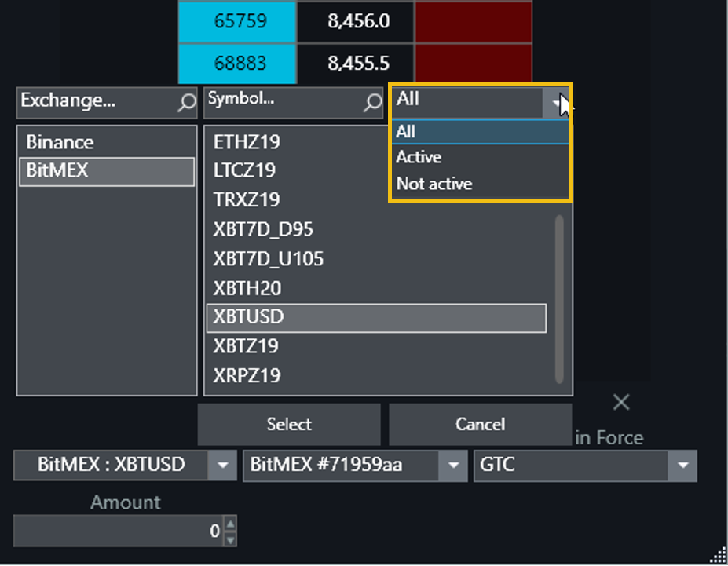The image size is (728, 566).
Task: Collapse the All filter dropdown arrow
Action: tap(557, 103)
